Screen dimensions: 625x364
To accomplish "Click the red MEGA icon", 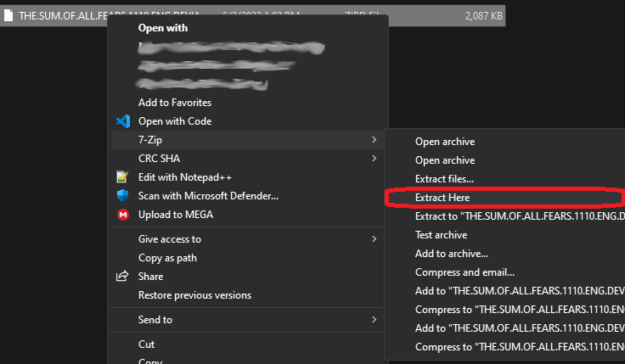I will tap(122, 215).
